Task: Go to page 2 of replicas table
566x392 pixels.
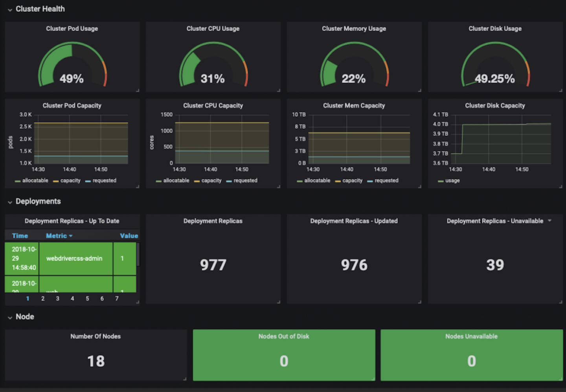Action: click(x=43, y=299)
